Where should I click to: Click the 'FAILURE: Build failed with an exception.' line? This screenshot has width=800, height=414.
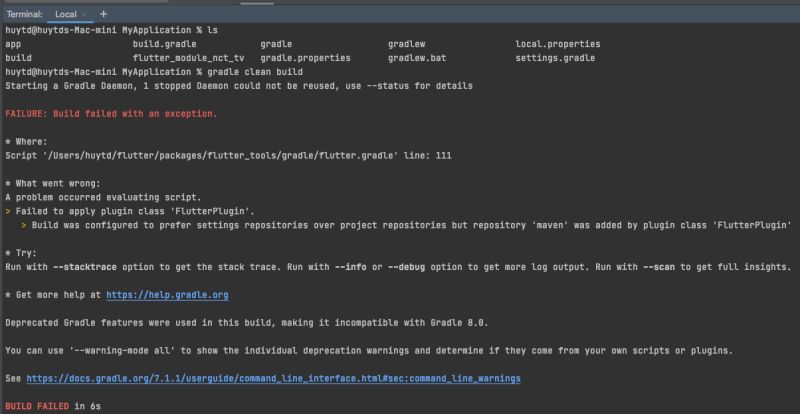pos(111,114)
